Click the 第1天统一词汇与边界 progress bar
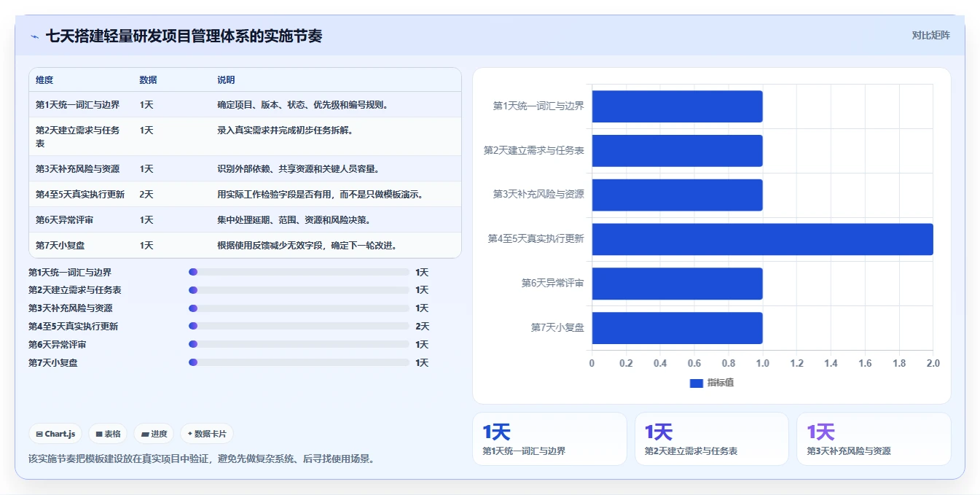 click(299, 272)
